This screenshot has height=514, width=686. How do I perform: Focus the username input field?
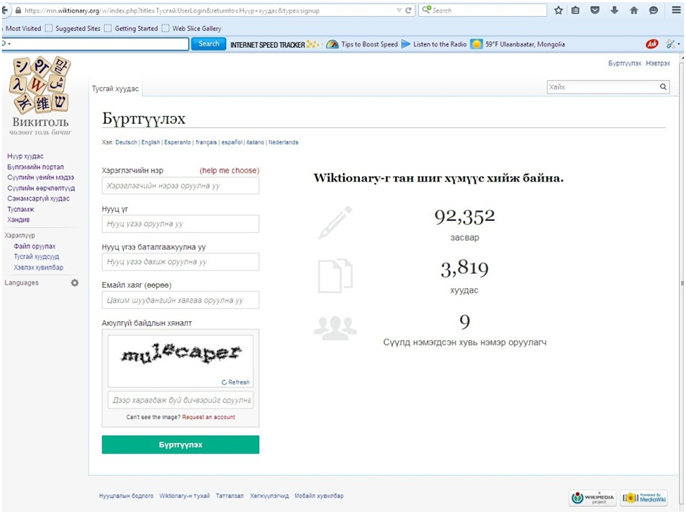pyautogui.click(x=180, y=186)
